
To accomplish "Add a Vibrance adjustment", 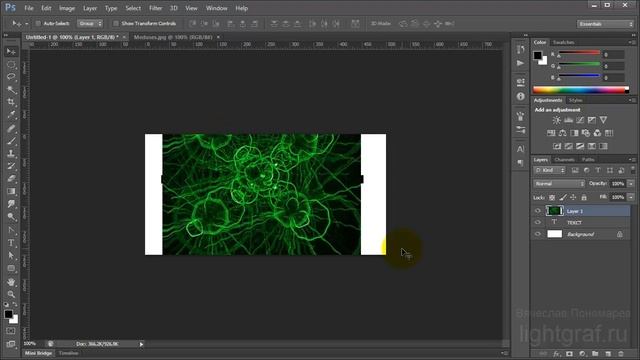I will (x=603, y=120).
